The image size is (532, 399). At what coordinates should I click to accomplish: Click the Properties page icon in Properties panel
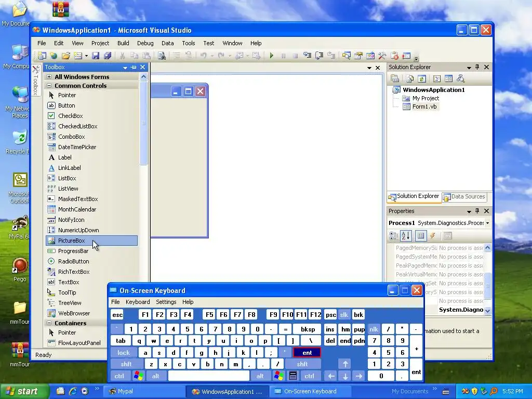(x=447, y=235)
